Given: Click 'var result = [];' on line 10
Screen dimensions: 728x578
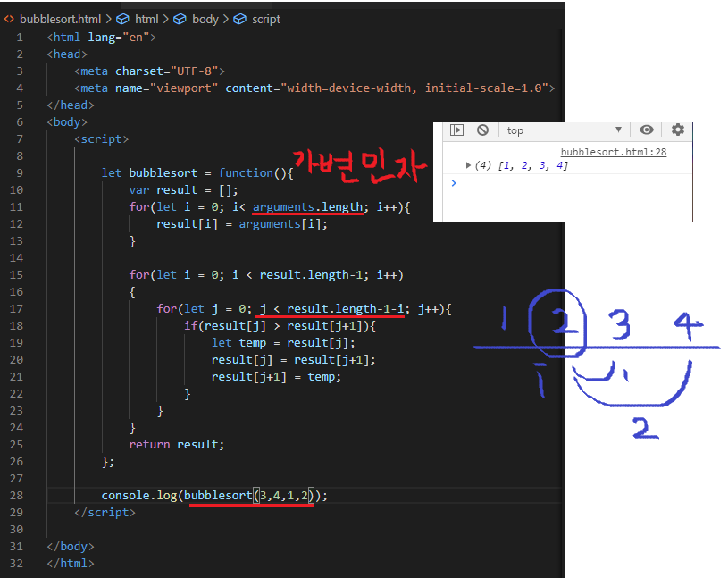Looking at the screenshot, I should pos(183,190).
